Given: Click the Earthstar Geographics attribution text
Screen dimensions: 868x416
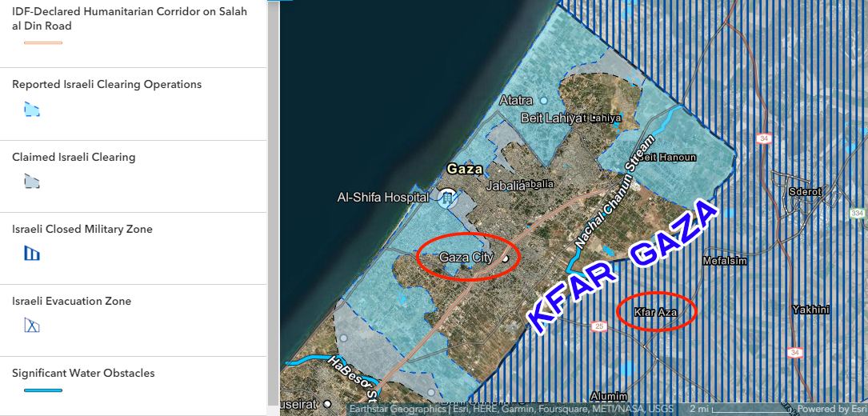Looking at the screenshot, I should 397,409.
